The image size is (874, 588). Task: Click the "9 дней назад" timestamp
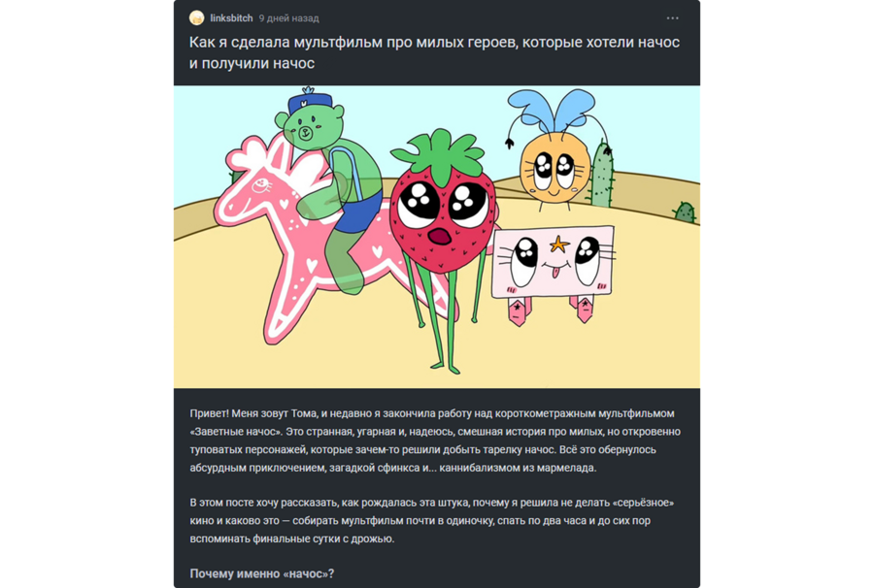point(288,18)
